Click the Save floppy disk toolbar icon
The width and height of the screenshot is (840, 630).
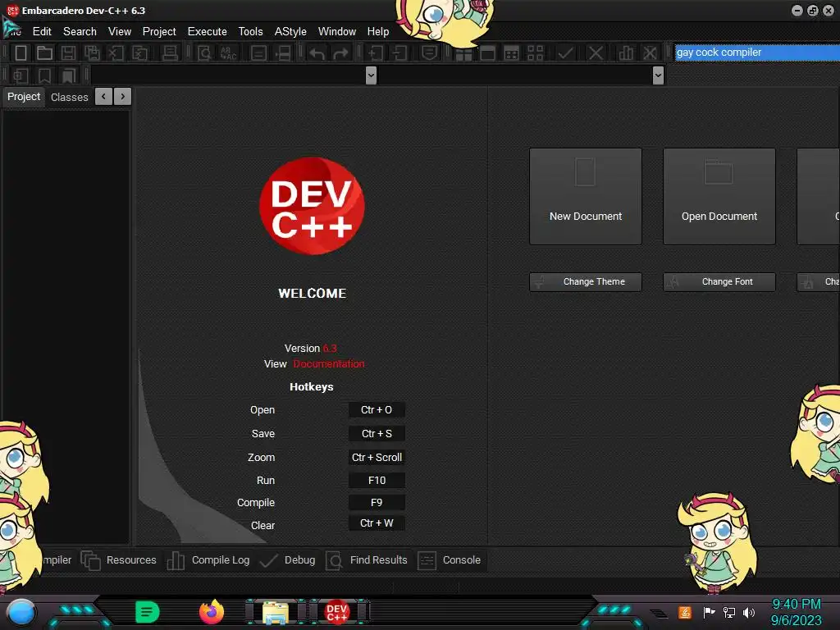tap(68, 52)
